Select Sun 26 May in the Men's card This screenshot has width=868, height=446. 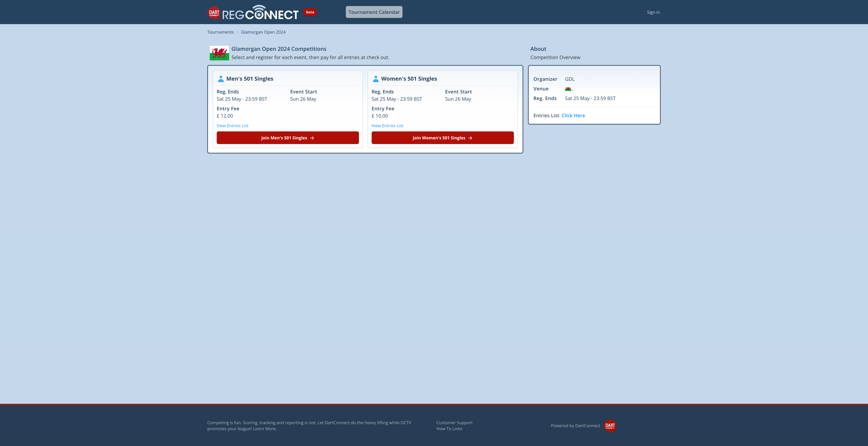click(x=303, y=99)
